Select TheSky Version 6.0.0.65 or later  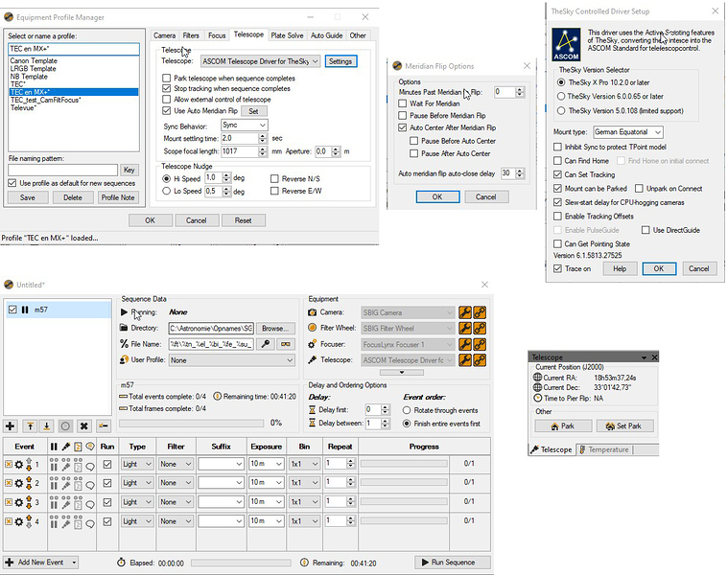561,97
